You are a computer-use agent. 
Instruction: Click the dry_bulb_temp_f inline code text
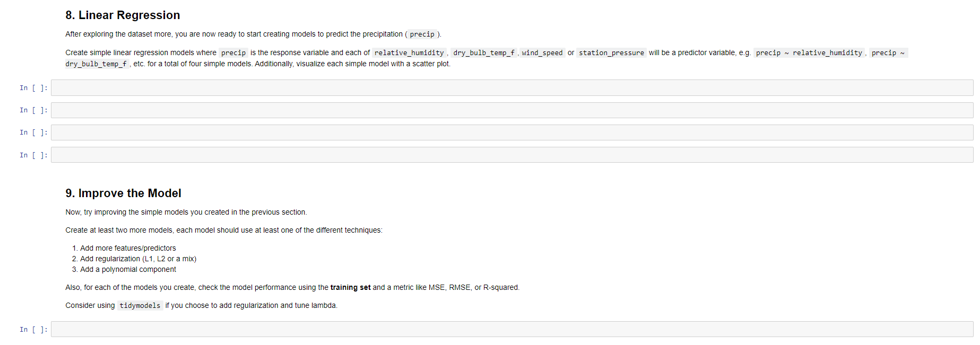[483, 52]
